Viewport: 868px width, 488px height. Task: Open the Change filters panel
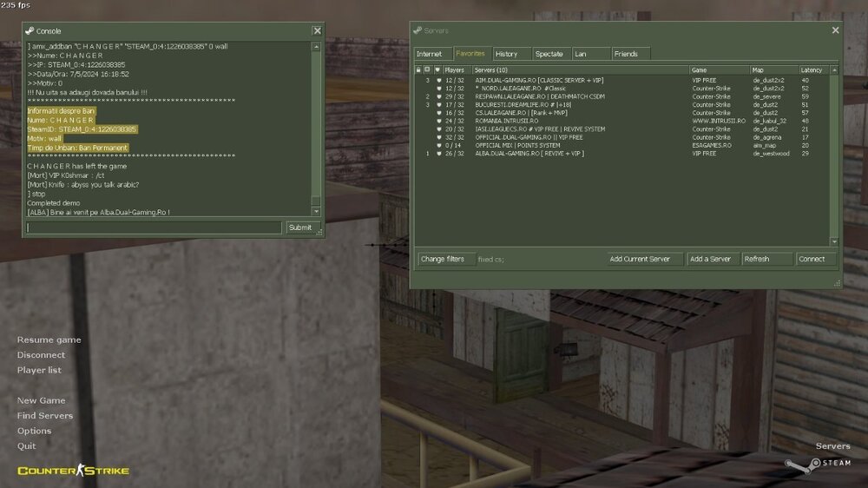tap(443, 259)
